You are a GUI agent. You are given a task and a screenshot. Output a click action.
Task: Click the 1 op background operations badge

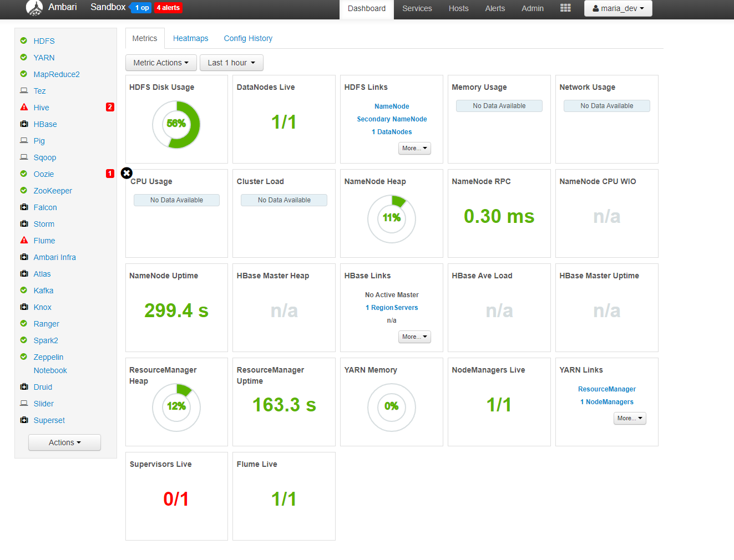click(x=142, y=8)
